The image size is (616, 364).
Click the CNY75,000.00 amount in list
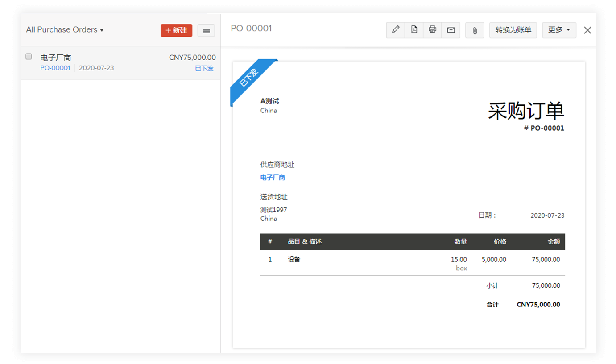click(192, 58)
